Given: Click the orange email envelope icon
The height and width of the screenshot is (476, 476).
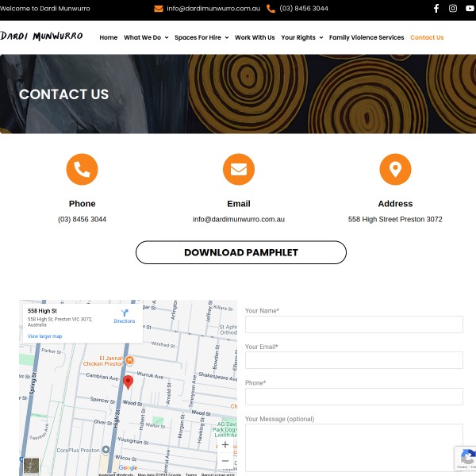Looking at the screenshot, I should 239,169.
